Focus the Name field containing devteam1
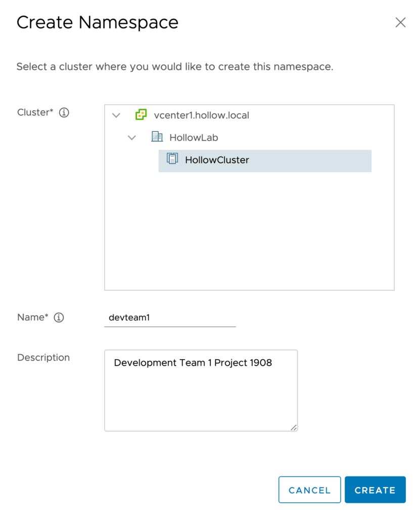420x518 pixels. pyautogui.click(x=170, y=318)
